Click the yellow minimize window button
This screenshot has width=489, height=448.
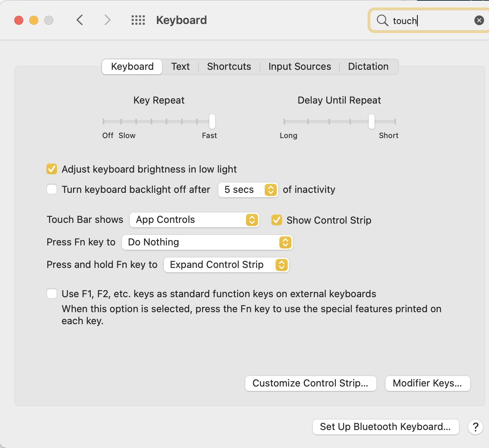[34, 20]
